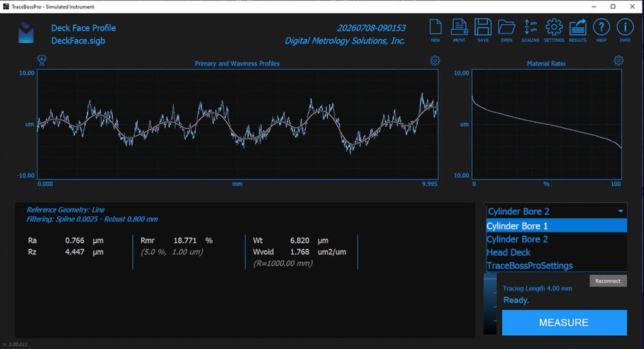Choose Cylinder Bore 2 list entry
The height and width of the screenshot is (349, 644).
pos(556,239)
